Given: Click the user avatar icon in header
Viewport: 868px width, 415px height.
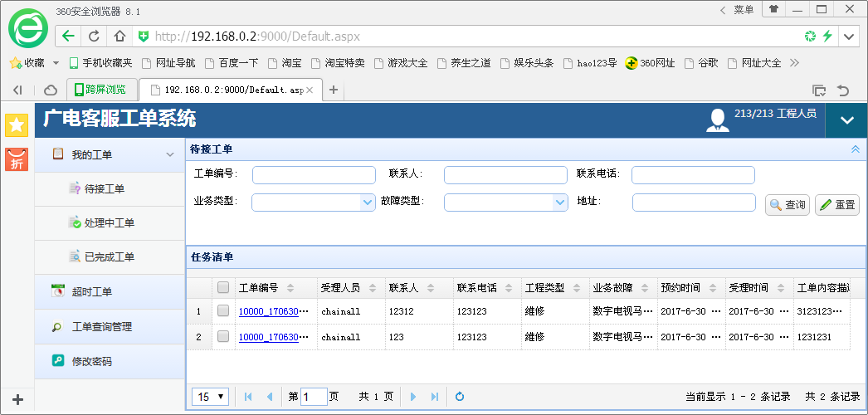Looking at the screenshot, I should [x=717, y=120].
